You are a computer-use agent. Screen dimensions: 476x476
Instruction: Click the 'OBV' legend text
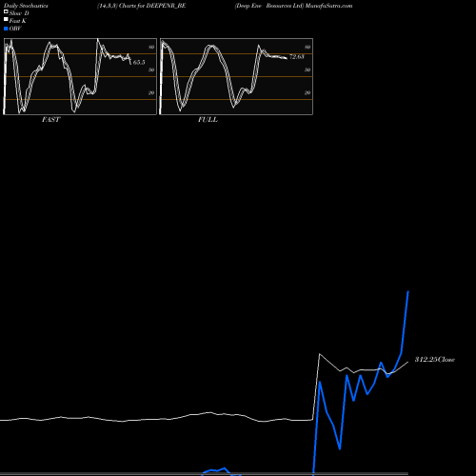[x=15, y=29]
